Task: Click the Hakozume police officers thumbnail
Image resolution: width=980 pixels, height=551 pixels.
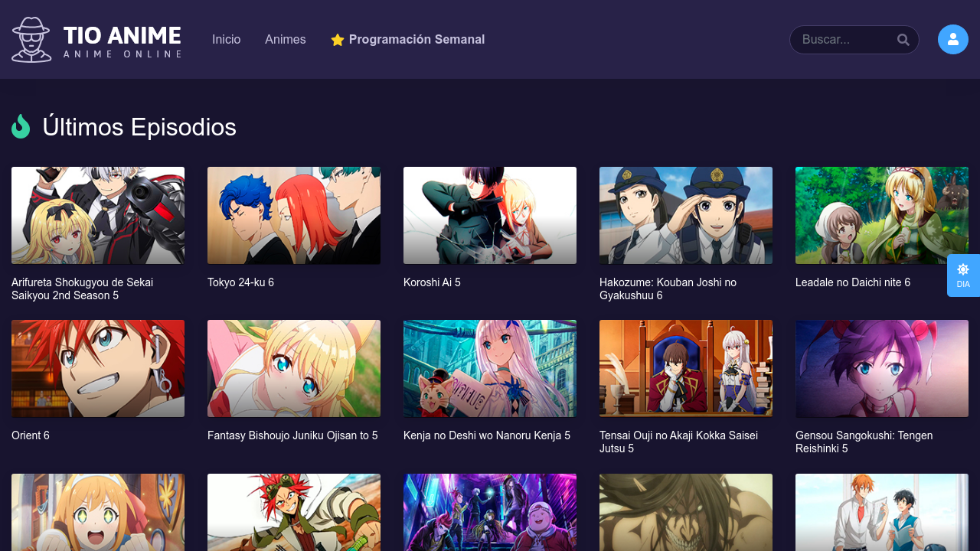Action: (686, 216)
